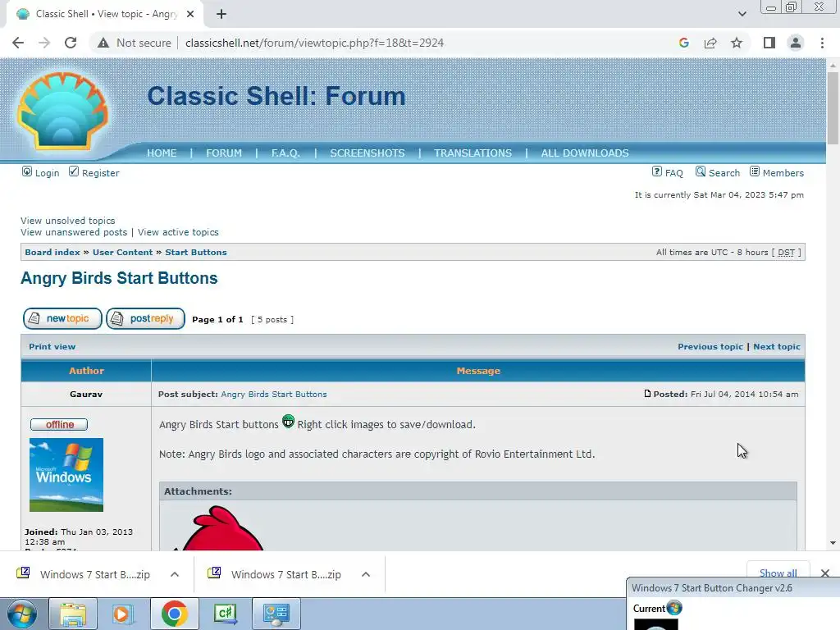Click the Login link
The width and height of the screenshot is (840, 630).
[x=41, y=172]
